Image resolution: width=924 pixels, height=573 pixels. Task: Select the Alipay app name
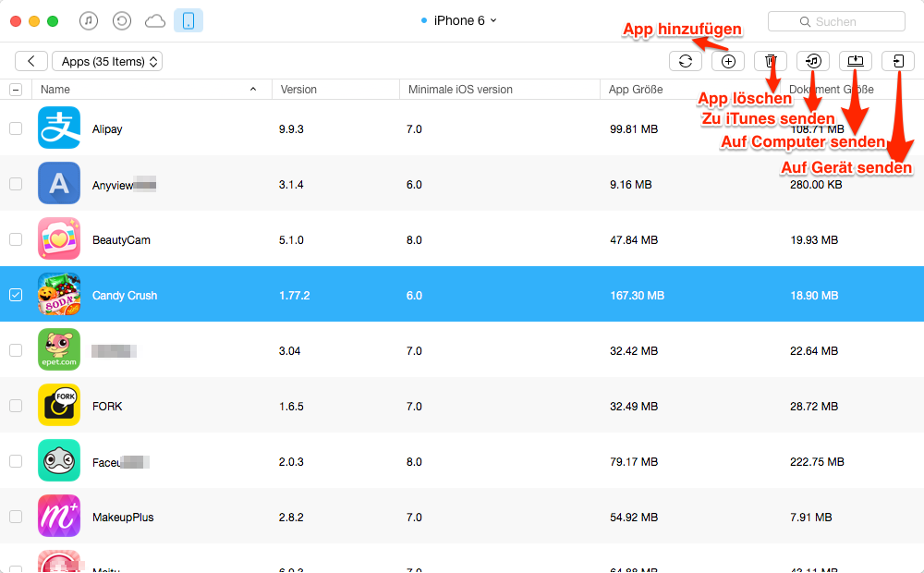107,129
